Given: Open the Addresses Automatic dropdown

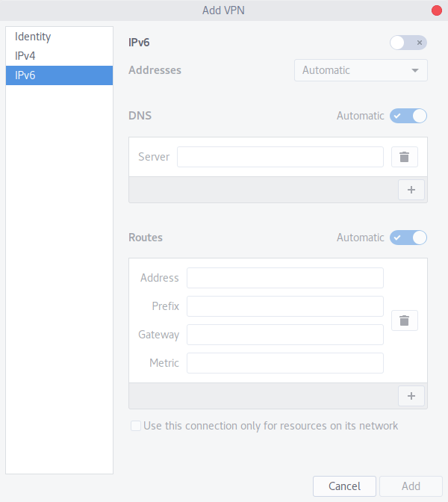Looking at the screenshot, I should (x=361, y=70).
